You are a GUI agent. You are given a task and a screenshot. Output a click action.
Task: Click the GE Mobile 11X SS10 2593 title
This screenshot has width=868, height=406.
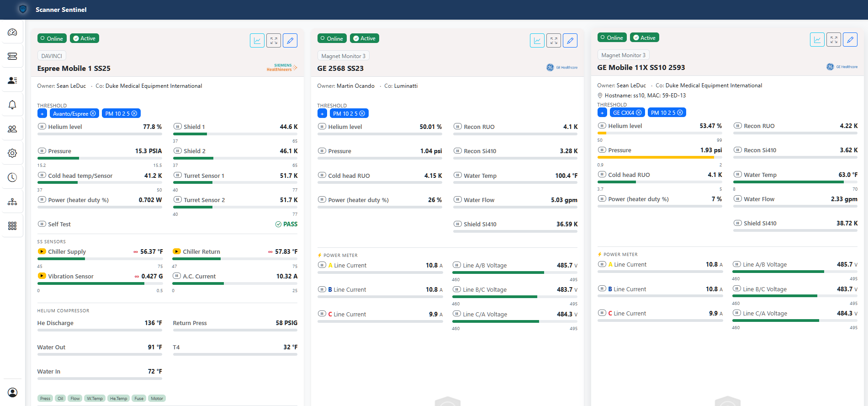click(641, 68)
